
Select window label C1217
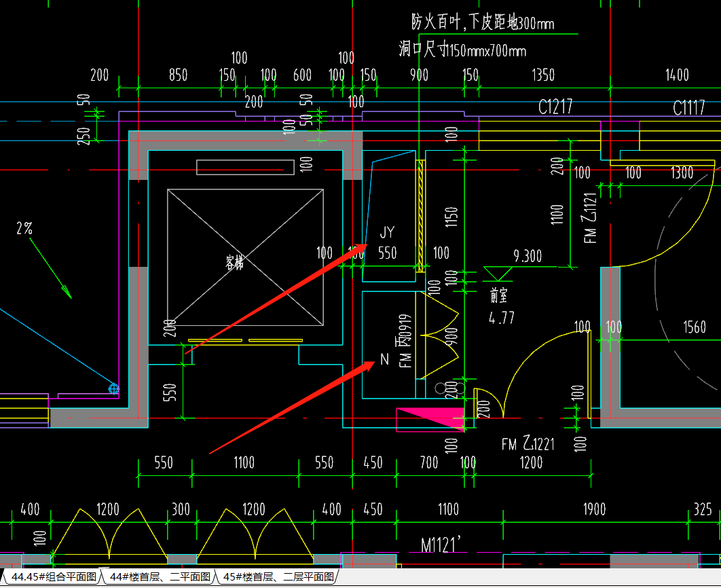click(x=555, y=107)
